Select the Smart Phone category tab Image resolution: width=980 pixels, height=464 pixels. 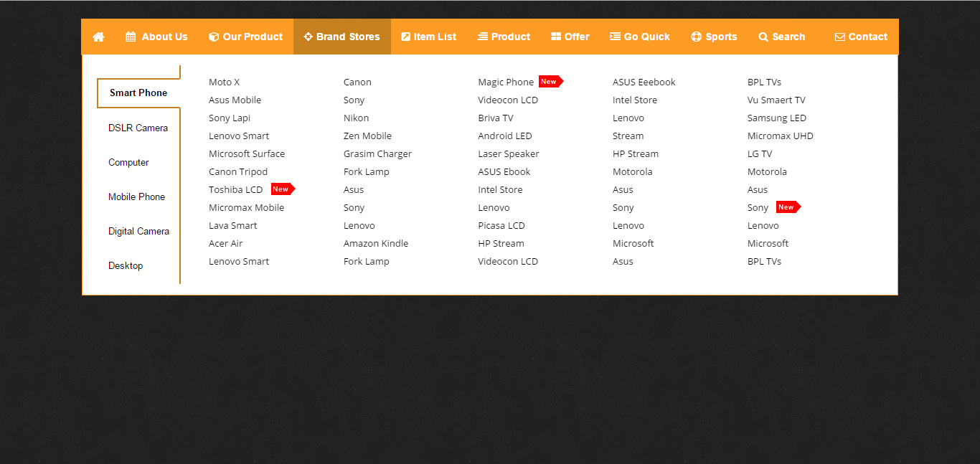pos(138,93)
